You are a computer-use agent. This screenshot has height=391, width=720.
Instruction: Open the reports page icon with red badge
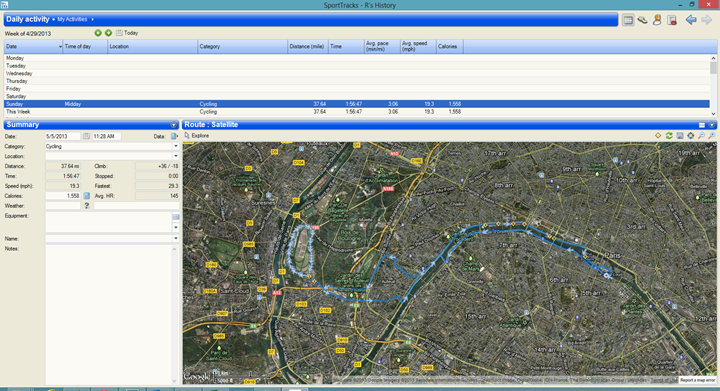[672, 20]
